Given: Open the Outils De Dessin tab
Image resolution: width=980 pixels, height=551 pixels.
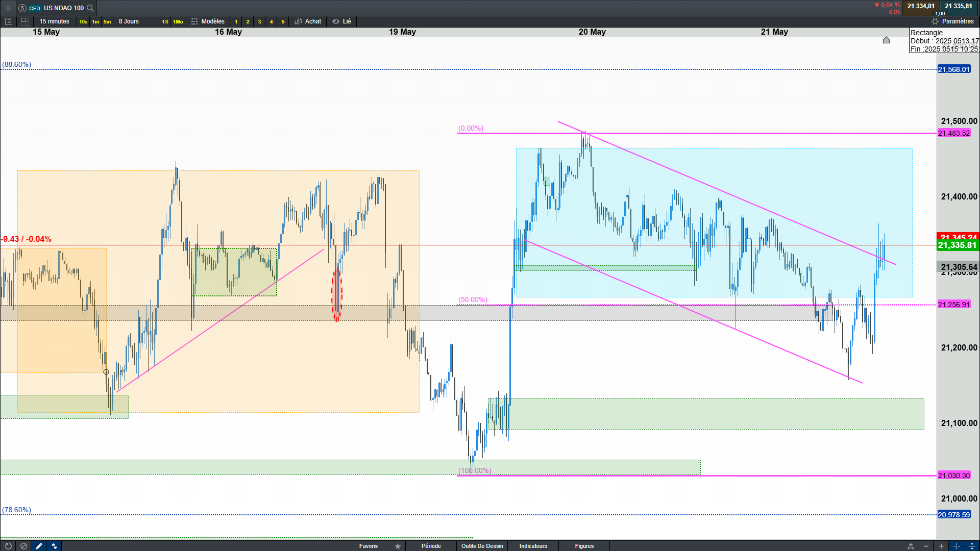Looking at the screenshot, I should (x=482, y=546).
